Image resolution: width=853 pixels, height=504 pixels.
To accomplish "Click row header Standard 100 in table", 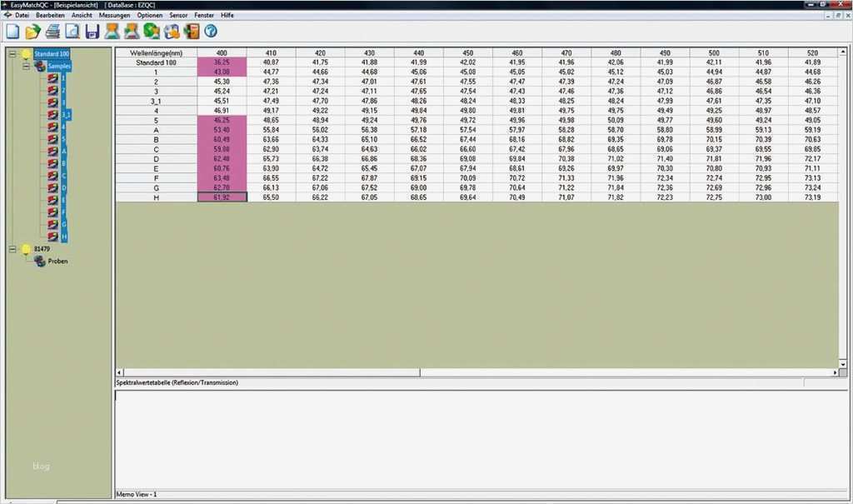I will pyautogui.click(x=156, y=62).
